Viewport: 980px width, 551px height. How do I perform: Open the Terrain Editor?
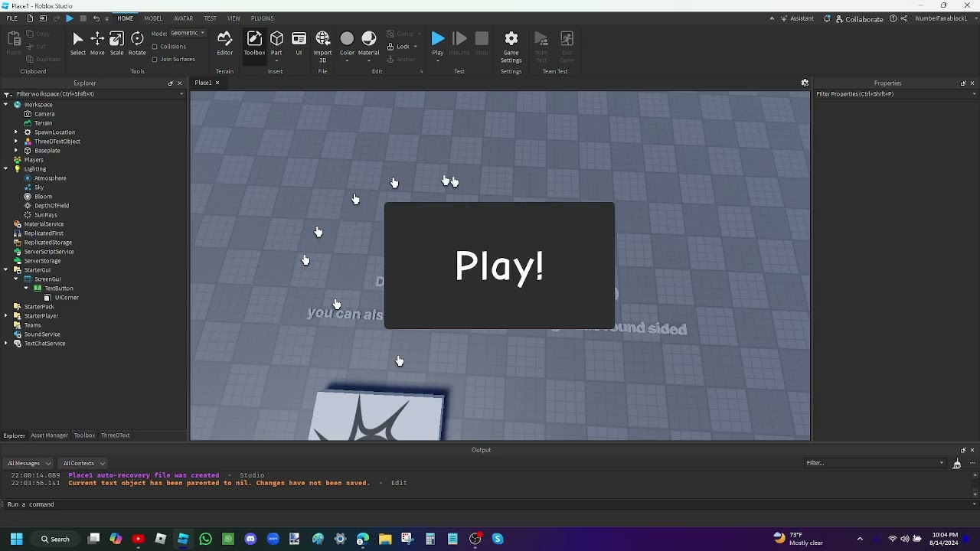tap(224, 44)
